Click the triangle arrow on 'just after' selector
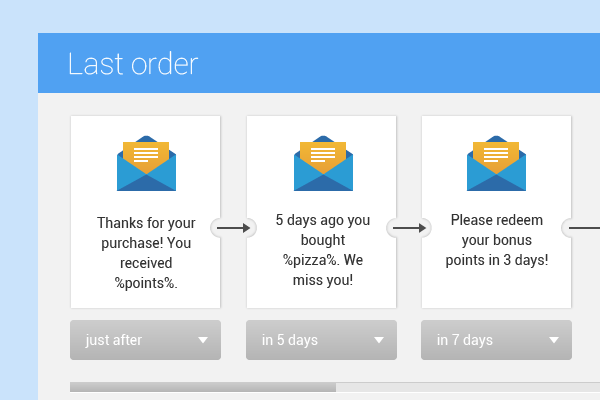The image size is (600, 400). click(x=203, y=340)
